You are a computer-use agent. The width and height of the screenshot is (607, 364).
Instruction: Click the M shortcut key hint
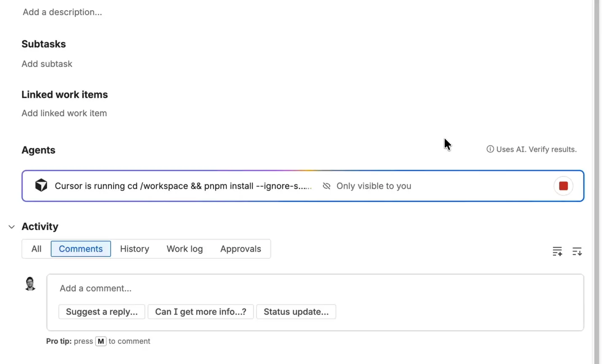point(101,341)
